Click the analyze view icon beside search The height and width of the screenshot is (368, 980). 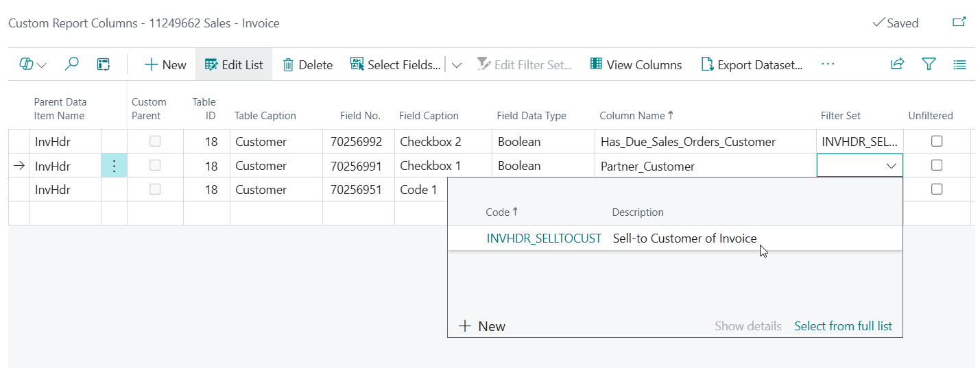(x=104, y=64)
